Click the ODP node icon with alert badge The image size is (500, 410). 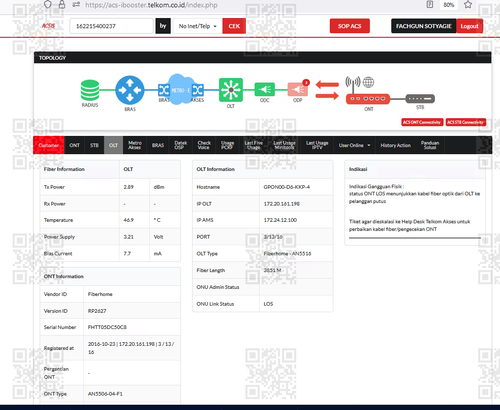tap(298, 89)
